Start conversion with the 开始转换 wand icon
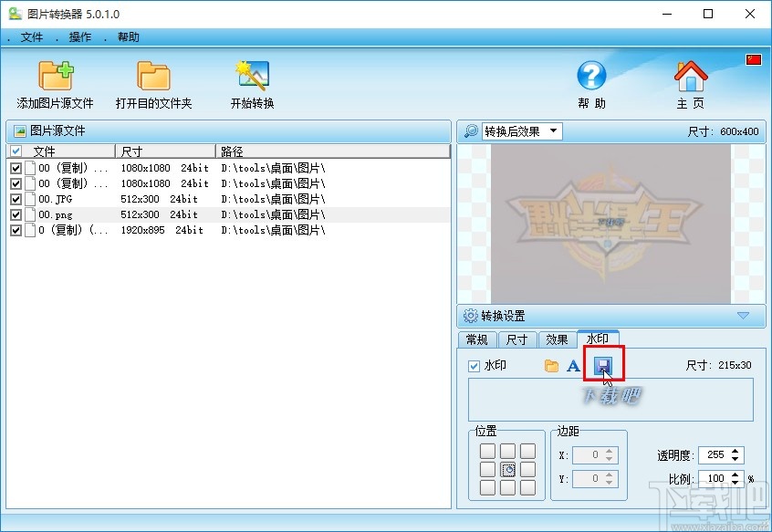Screen dimensions: 772x532 pyautogui.click(x=250, y=77)
